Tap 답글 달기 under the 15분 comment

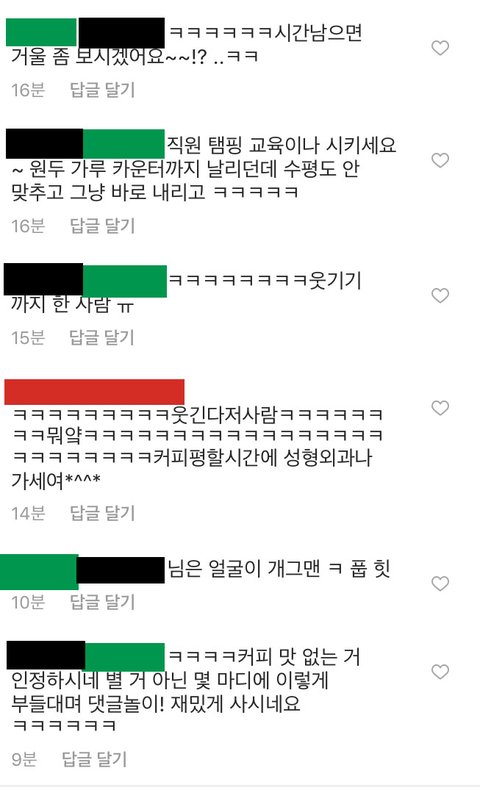click(102, 337)
